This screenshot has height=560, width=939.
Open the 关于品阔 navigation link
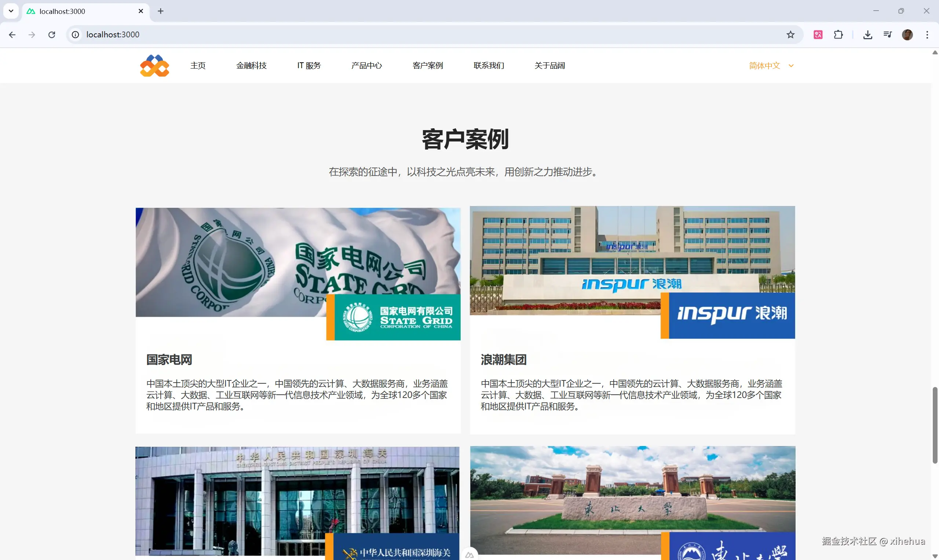tap(549, 66)
